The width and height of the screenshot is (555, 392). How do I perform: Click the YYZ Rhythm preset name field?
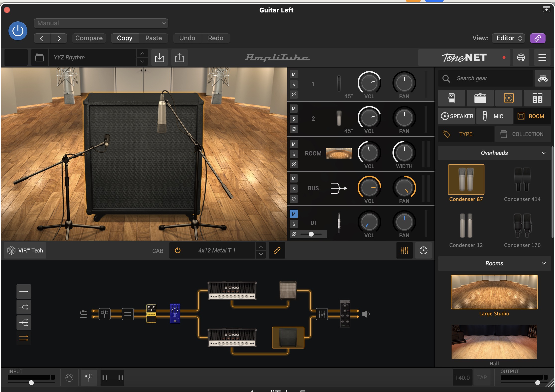(x=92, y=57)
